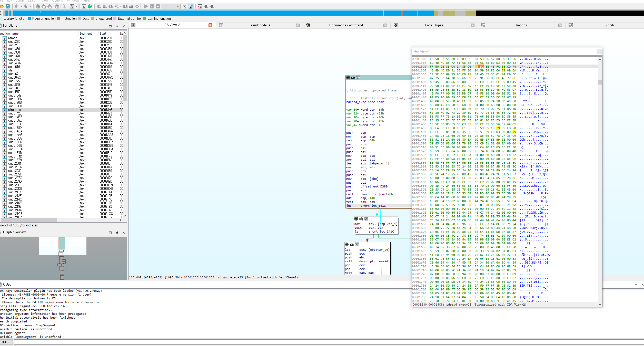Expand the forward jump history dropdown

pyautogui.click(x=30, y=6)
